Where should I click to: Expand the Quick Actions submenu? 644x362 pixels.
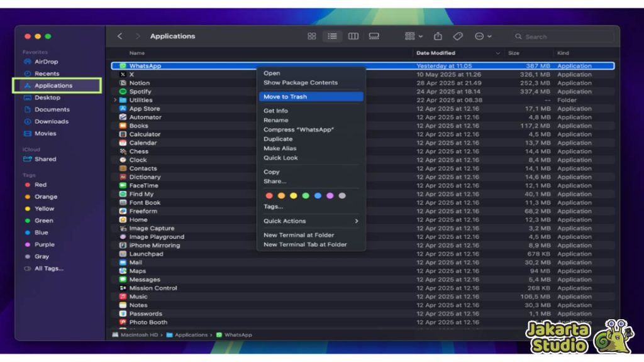pyautogui.click(x=311, y=221)
